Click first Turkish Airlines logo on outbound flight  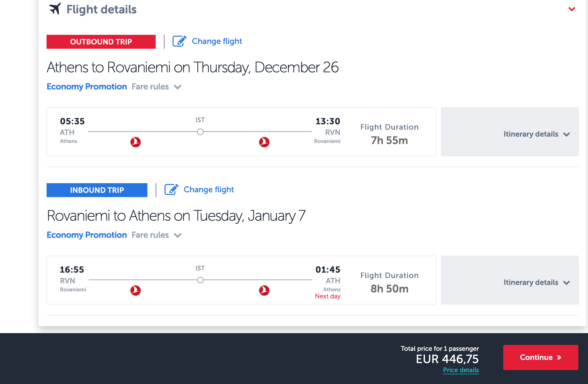tap(135, 142)
